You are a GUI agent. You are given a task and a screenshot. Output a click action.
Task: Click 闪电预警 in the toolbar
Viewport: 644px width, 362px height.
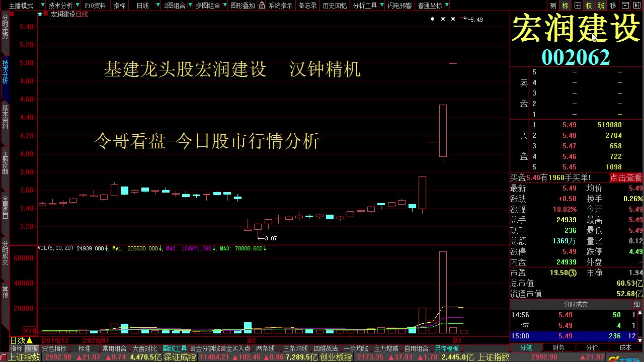pyautogui.click(x=399, y=6)
